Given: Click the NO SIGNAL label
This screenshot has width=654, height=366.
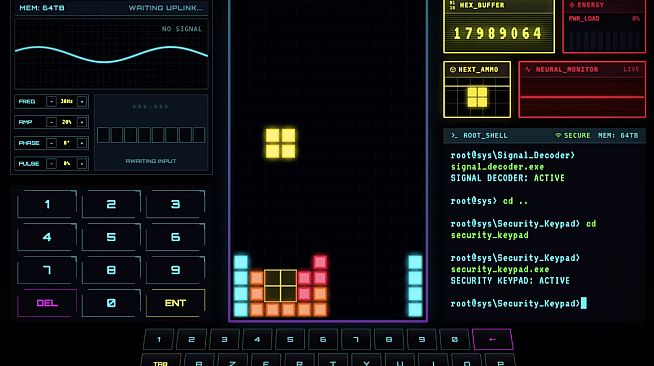Looking at the screenshot, I should point(181,29).
